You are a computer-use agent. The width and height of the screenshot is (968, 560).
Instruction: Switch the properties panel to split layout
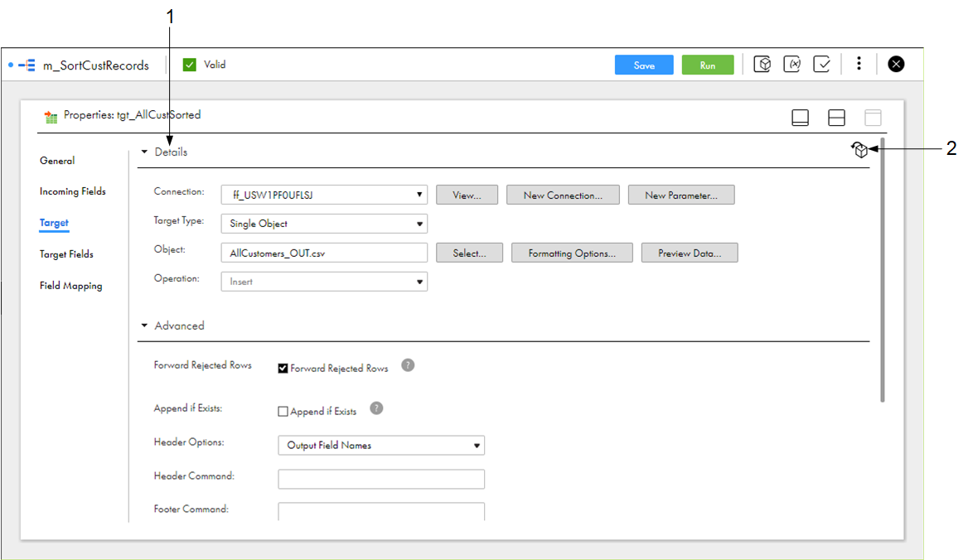[x=836, y=117]
